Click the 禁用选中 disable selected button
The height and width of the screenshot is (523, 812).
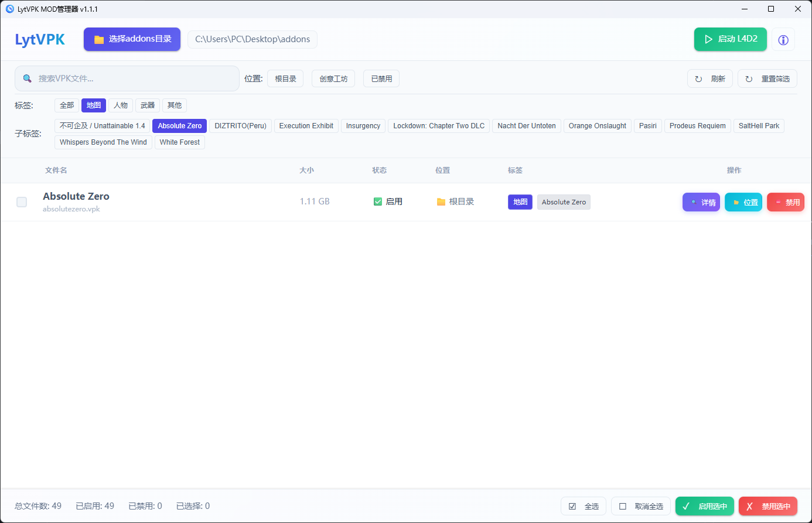pyautogui.click(x=767, y=506)
